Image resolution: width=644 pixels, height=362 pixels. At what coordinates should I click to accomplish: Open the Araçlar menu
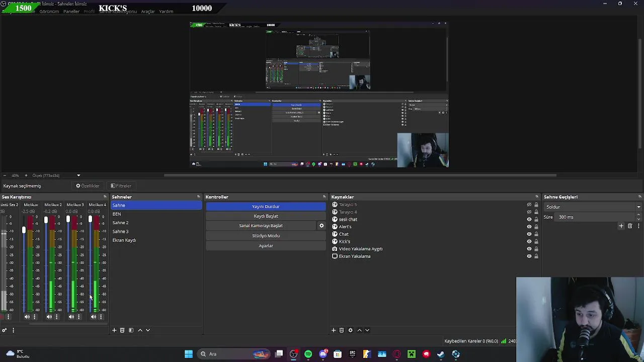(148, 12)
